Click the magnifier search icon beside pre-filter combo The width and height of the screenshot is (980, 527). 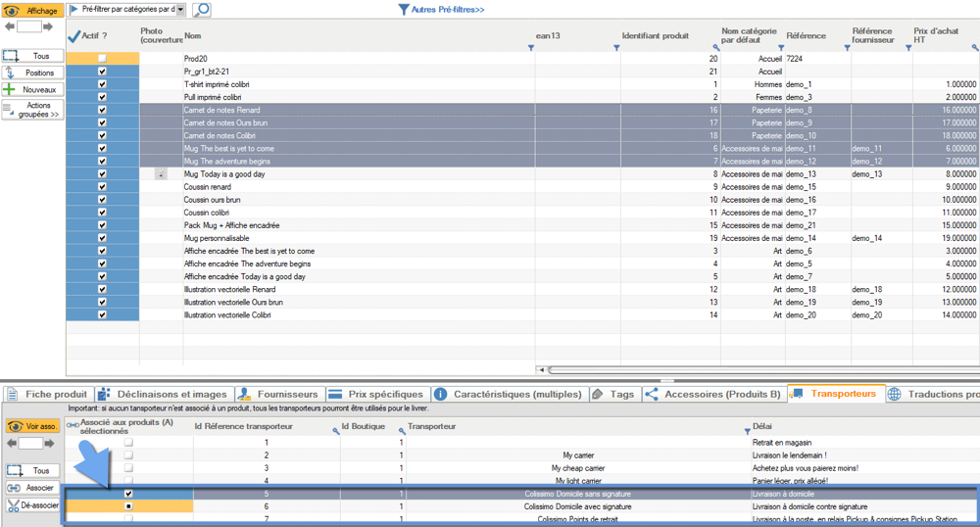tap(201, 10)
